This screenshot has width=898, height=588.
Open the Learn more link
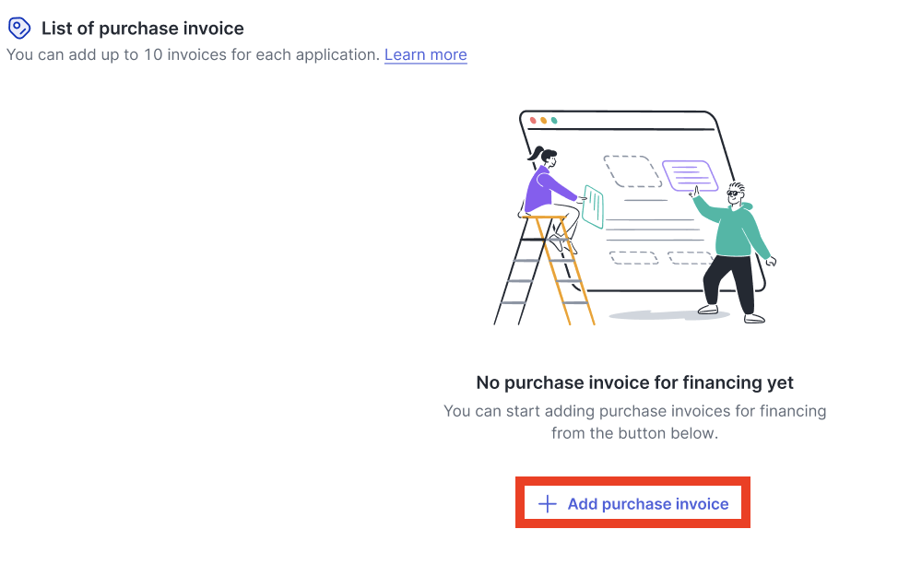(426, 55)
